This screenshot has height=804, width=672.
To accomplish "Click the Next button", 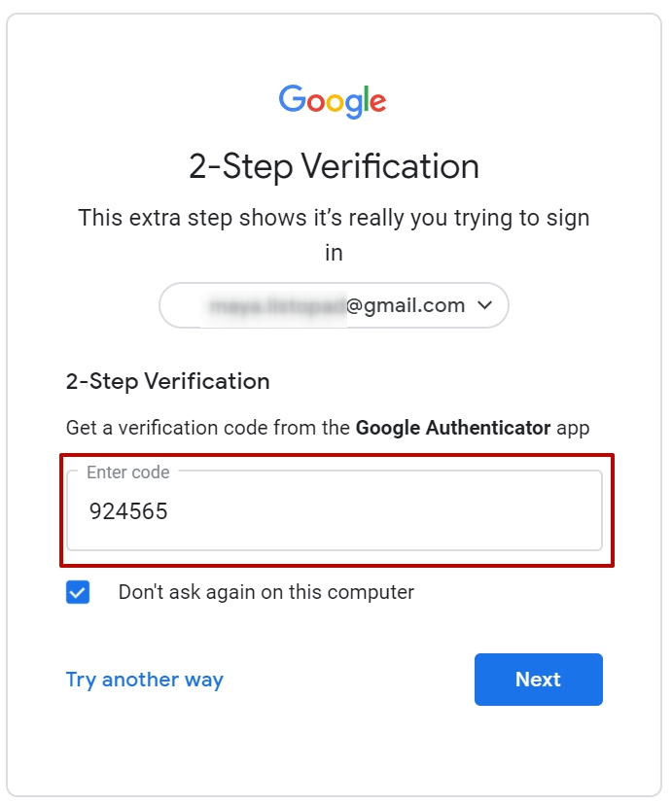I will 539,680.
